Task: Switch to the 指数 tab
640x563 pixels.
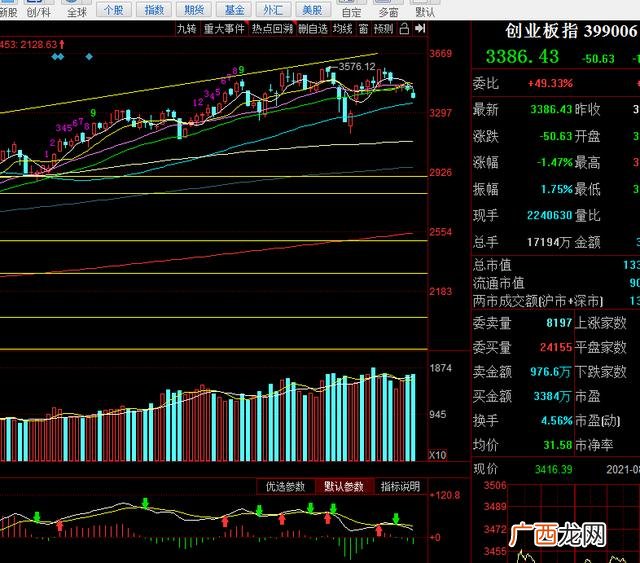Action: (x=154, y=10)
